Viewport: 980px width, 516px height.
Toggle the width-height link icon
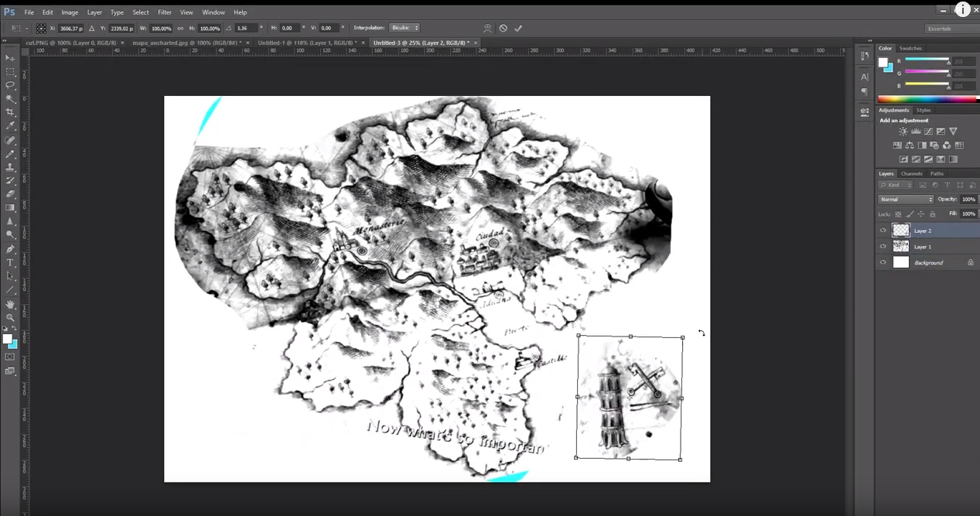[180, 28]
